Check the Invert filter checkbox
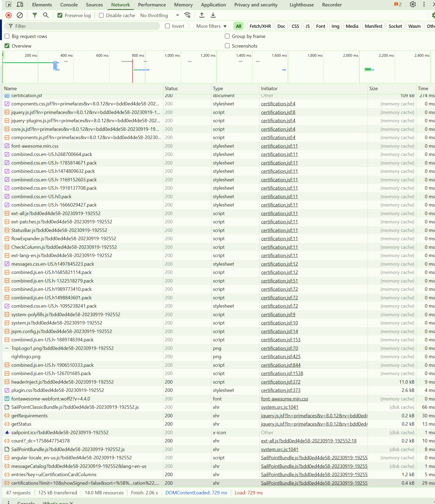The height and width of the screenshot is (504, 435). click(167, 26)
